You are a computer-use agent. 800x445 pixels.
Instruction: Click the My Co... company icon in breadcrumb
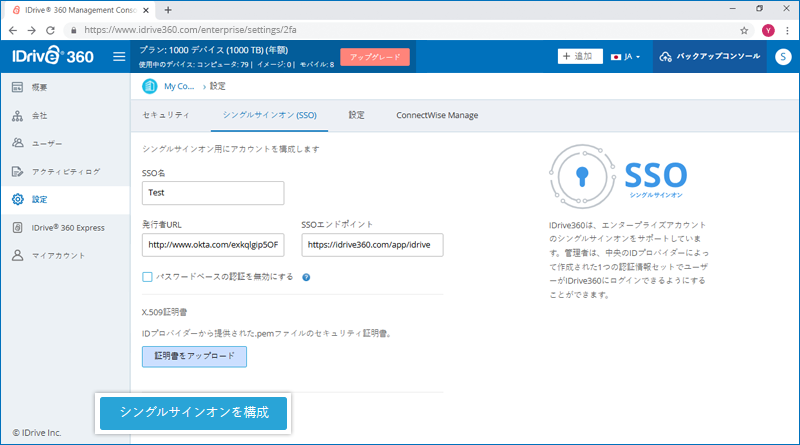149,86
